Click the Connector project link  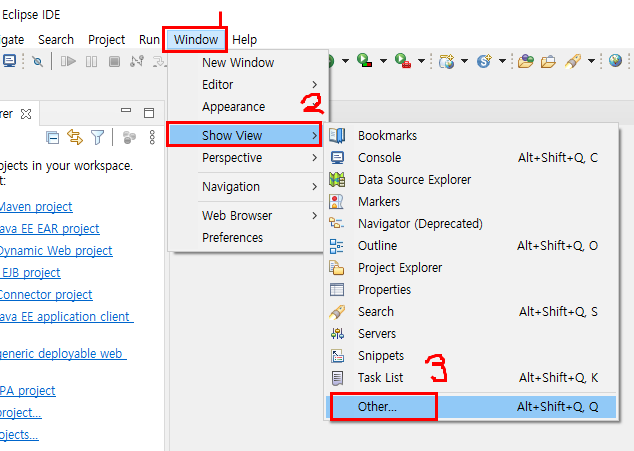click(x=46, y=294)
